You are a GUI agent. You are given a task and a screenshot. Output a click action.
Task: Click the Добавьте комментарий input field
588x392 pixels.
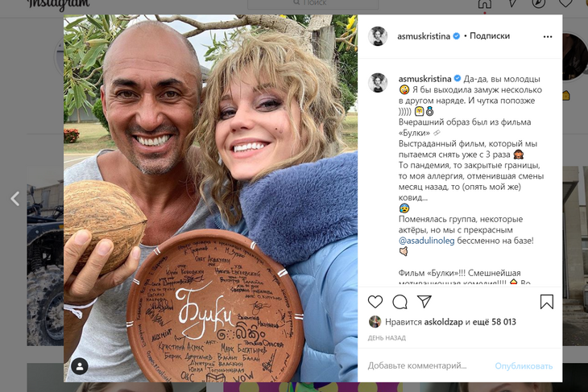[428, 365]
